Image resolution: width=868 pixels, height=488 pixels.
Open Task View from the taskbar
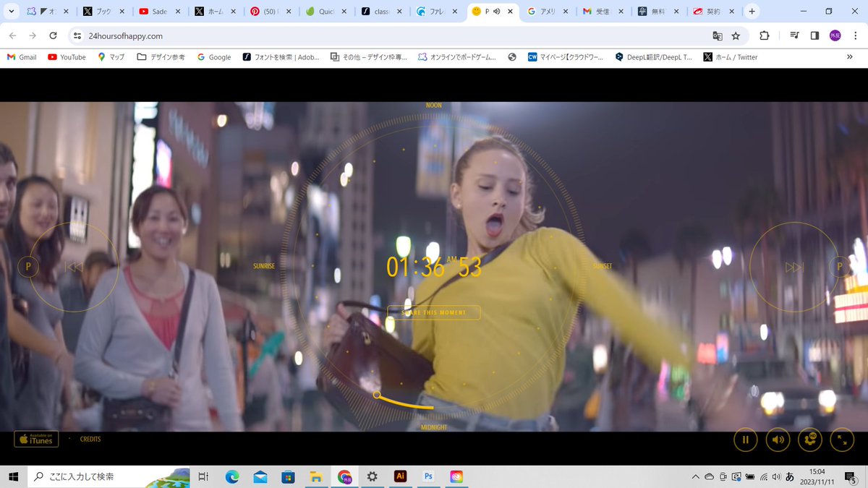point(203,476)
